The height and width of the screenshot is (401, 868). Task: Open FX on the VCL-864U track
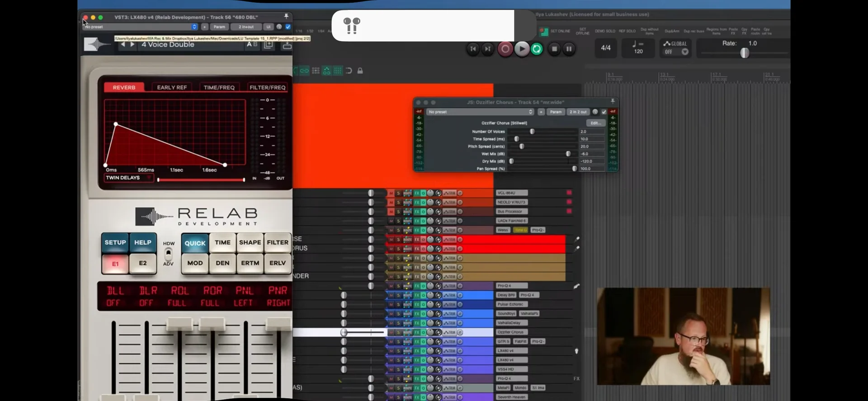[417, 193]
